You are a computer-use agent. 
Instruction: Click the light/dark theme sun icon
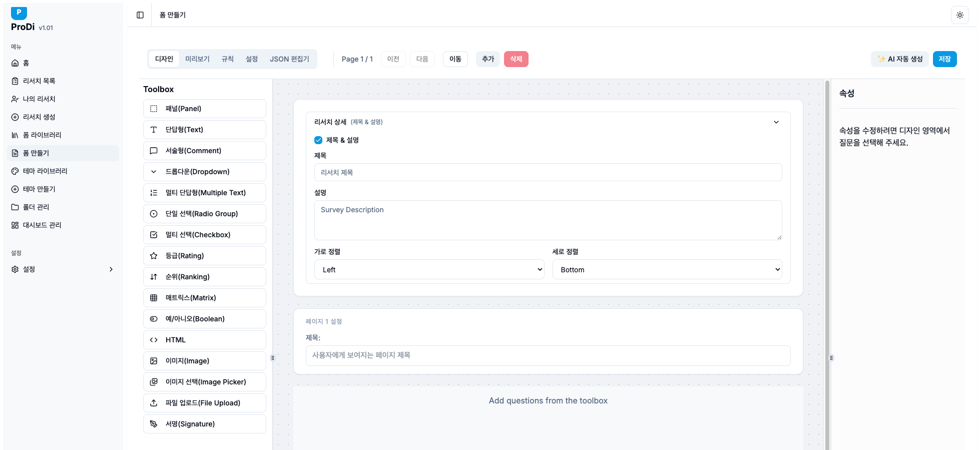959,15
